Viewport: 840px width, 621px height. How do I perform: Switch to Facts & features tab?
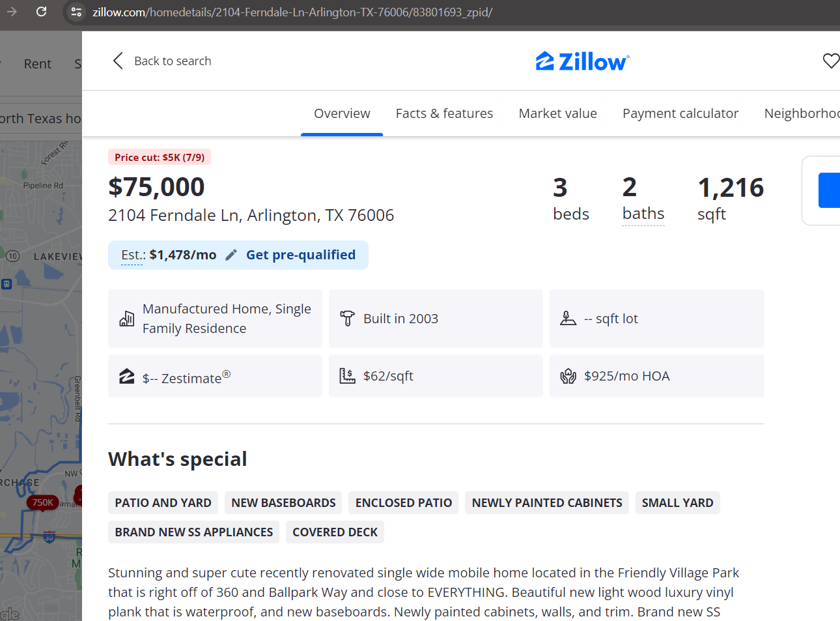[x=444, y=113]
